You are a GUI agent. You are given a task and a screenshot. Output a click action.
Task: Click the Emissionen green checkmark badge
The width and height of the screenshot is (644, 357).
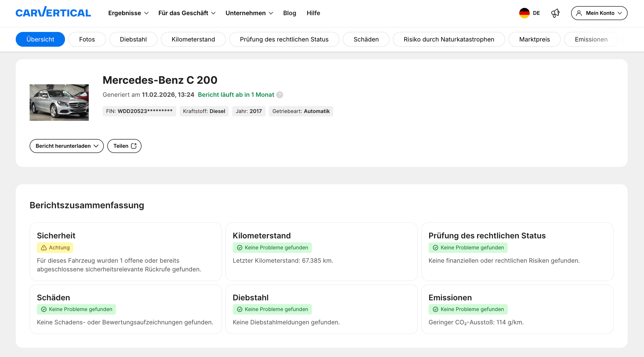468,309
